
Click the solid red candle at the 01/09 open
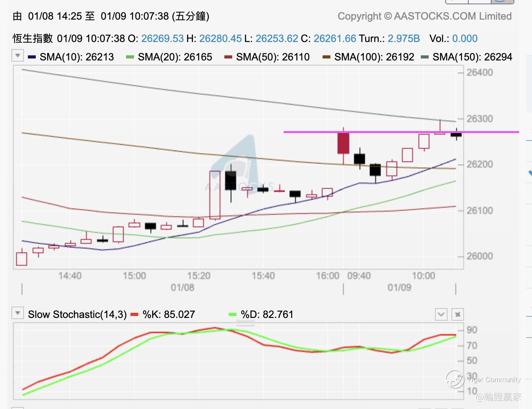343,143
